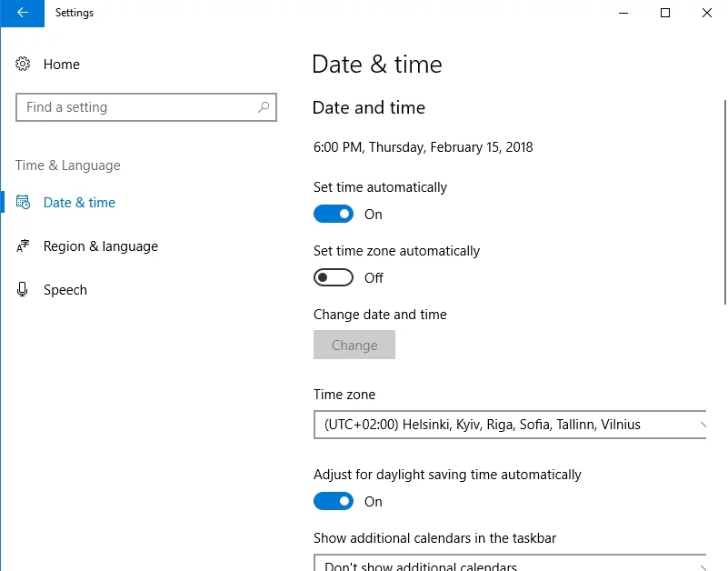Open the Region & language page
Image resolution: width=728 pixels, height=571 pixels.
(x=100, y=246)
